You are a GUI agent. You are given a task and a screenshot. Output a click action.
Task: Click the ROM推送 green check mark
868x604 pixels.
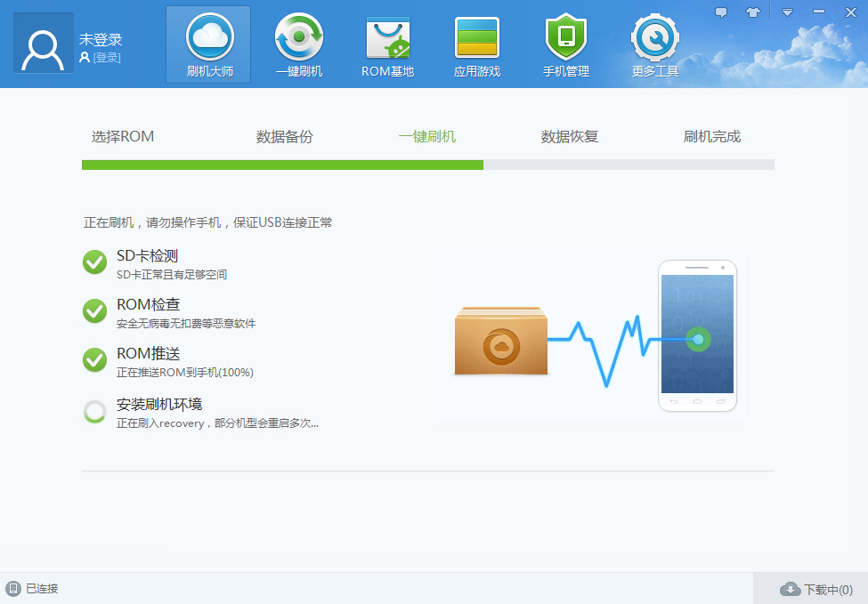94,360
